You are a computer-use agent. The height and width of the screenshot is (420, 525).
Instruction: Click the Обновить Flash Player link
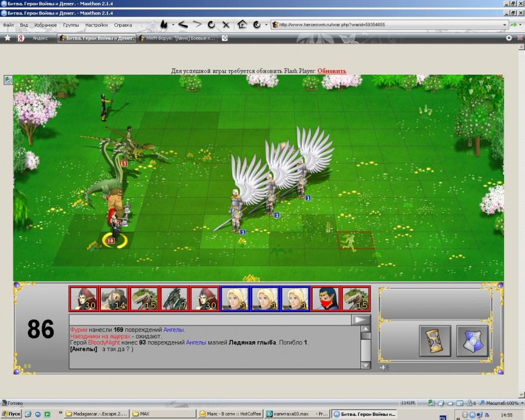pyautogui.click(x=331, y=71)
